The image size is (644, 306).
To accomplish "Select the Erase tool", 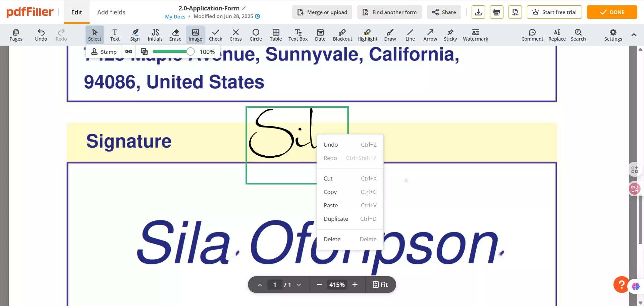I will point(175,35).
